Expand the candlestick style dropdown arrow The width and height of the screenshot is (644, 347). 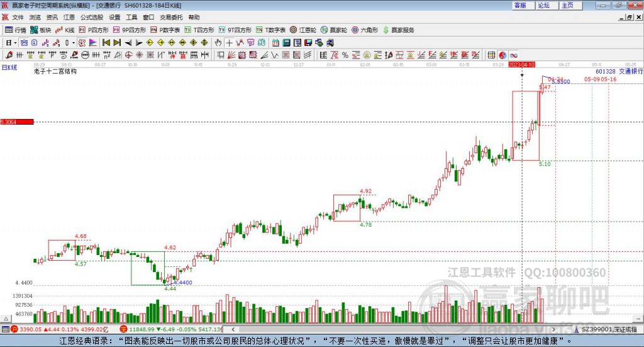click(x=74, y=43)
